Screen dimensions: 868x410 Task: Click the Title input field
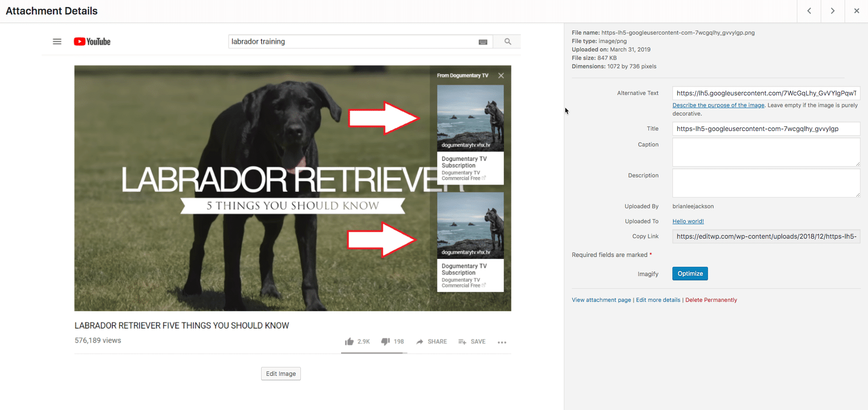click(766, 129)
